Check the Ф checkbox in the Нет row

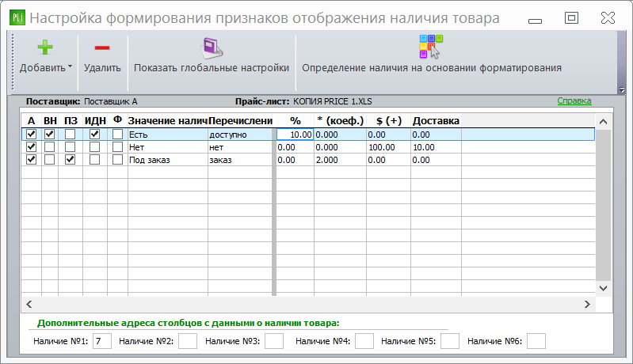tap(117, 146)
